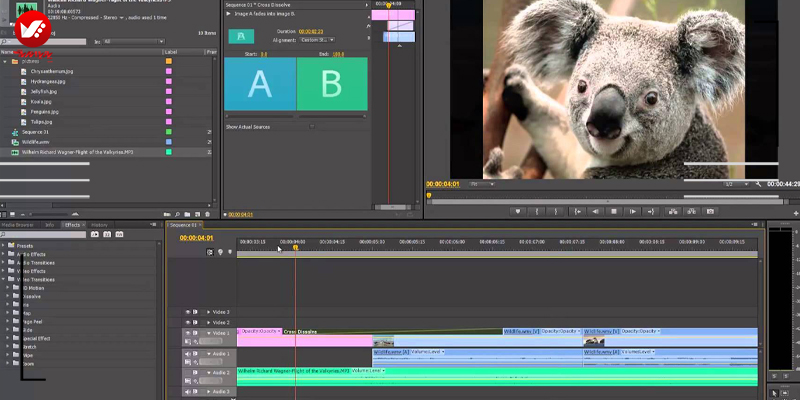Check the Show Actual Sources checkbox

pyautogui.click(x=312, y=127)
